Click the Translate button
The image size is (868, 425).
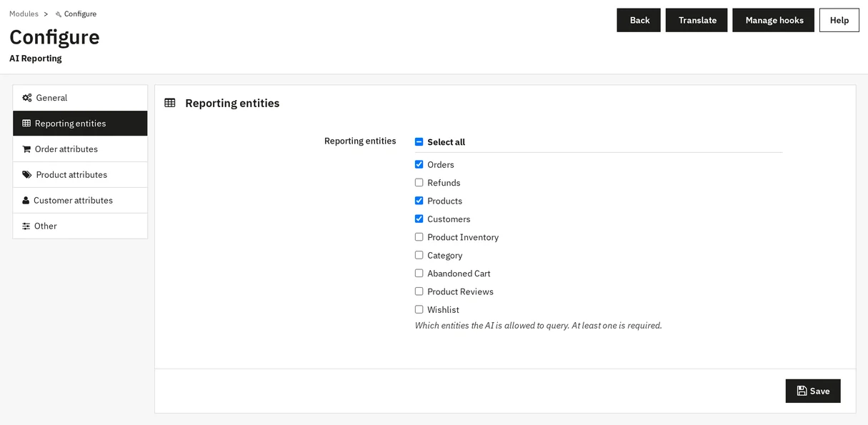pos(697,20)
